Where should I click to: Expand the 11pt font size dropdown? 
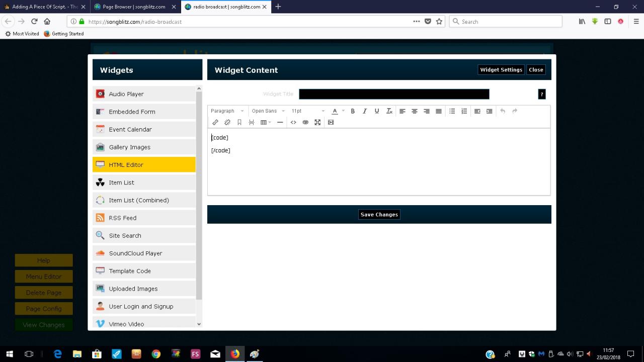(x=308, y=111)
